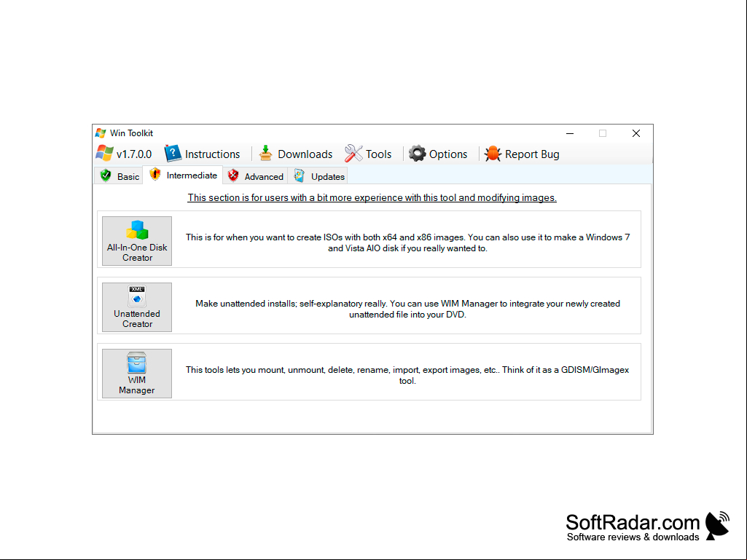Launch the Unattended Creator tool
This screenshot has width=747, height=560.
137,307
